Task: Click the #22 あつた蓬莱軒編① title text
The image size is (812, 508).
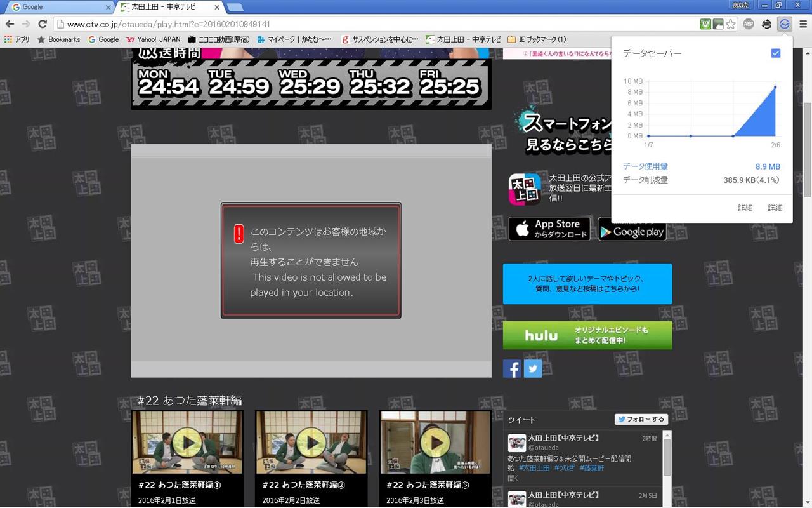Action: pyautogui.click(x=180, y=485)
